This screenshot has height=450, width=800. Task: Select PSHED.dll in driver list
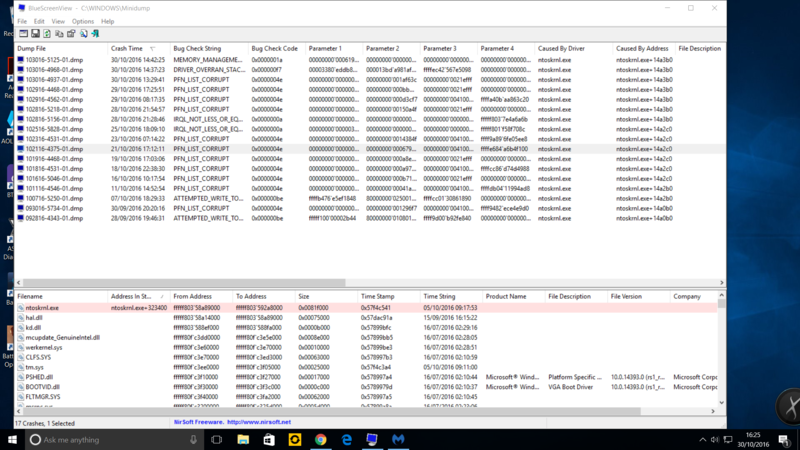pyautogui.click(x=39, y=377)
